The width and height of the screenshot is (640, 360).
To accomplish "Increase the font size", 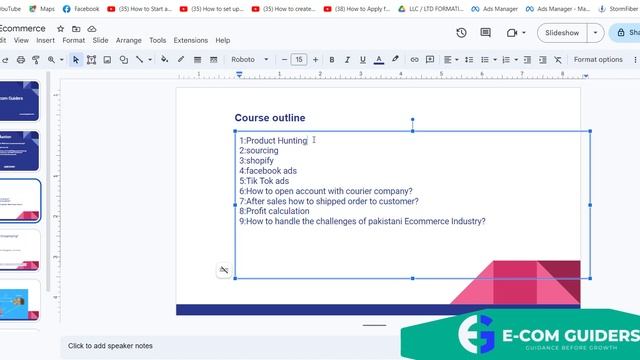I will [x=315, y=60].
